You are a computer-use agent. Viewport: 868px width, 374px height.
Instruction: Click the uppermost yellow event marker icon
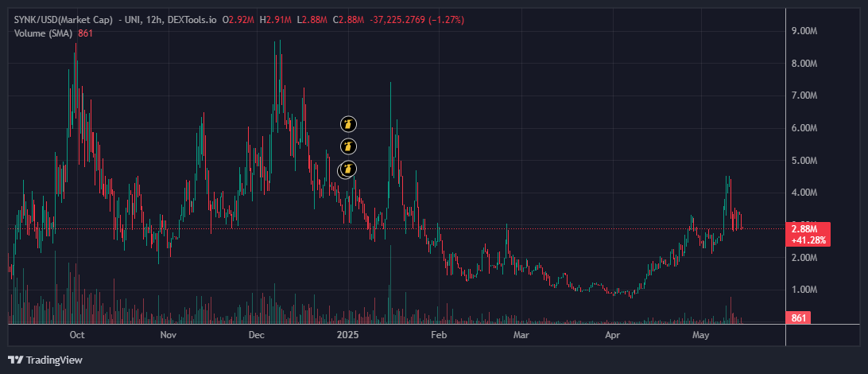coord(348,124)
